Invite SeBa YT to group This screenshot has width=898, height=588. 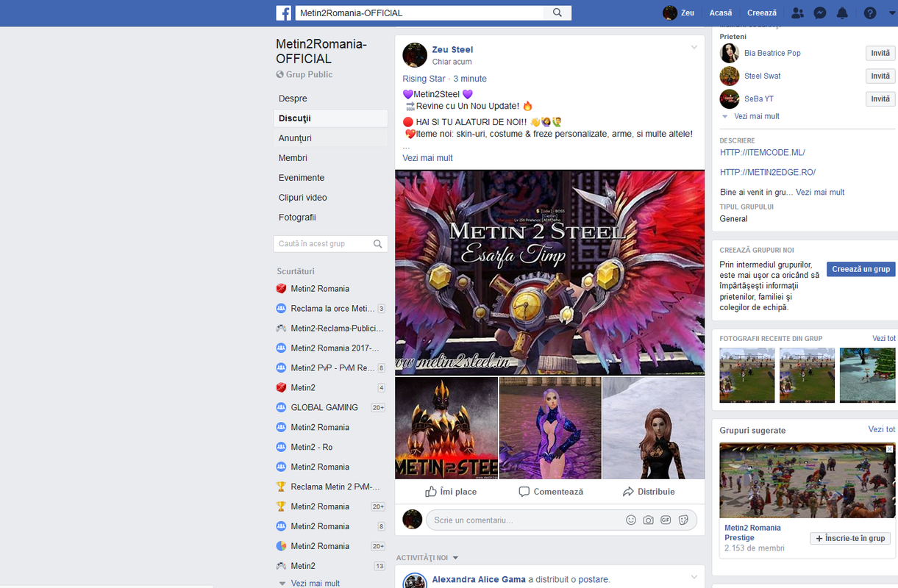880,98
